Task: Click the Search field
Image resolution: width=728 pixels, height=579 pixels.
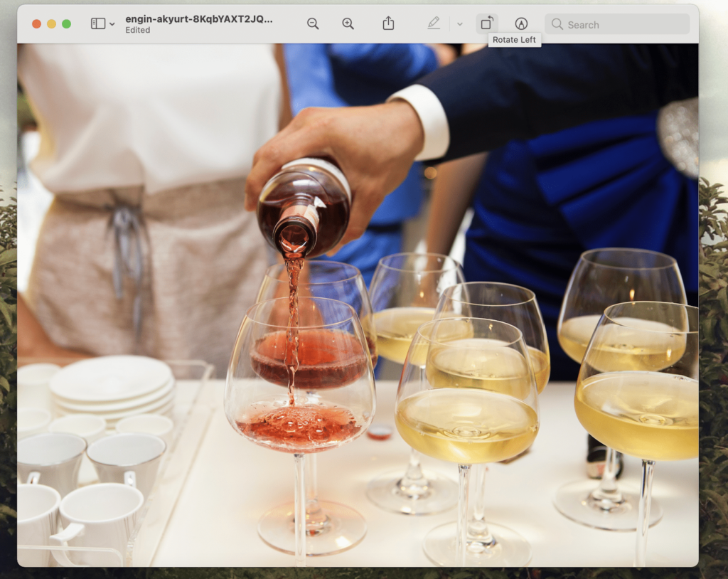Action: 617,24
